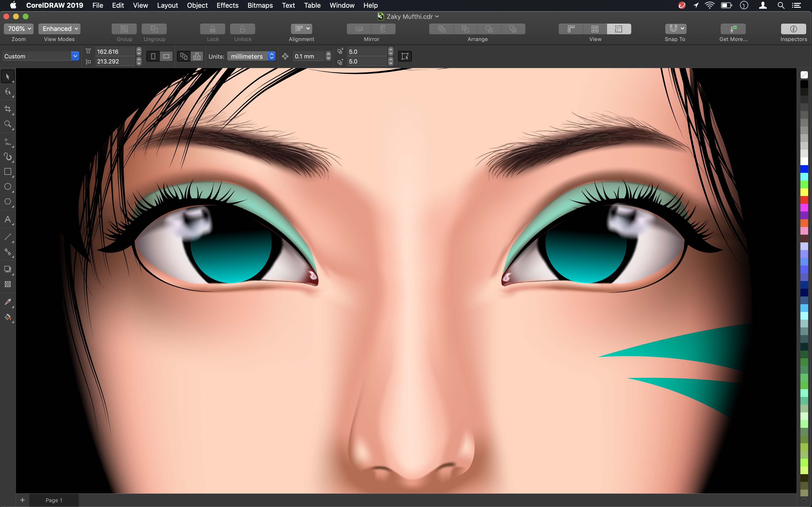Select the Fill tool in sidebar
This screenshot has height=507, width=812.
click(8, 318)
